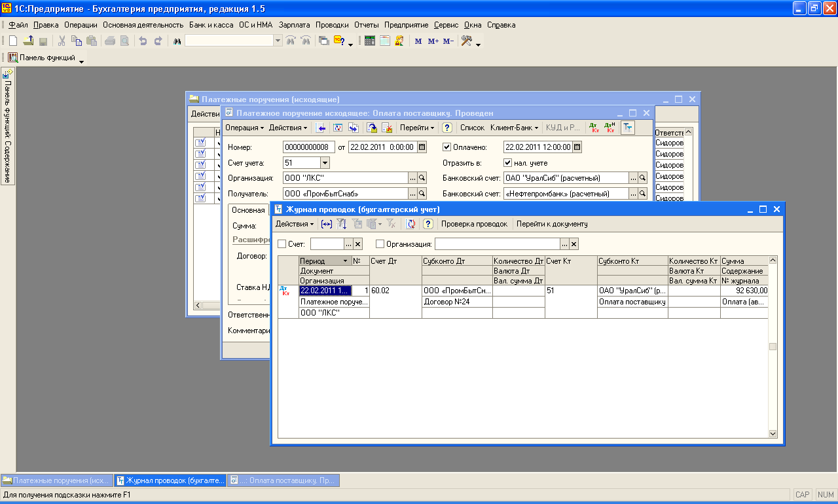Image resolution: width=838 pixels, height=504 pixels.
Task: Open the Зарплата menu
Action: 295,25
